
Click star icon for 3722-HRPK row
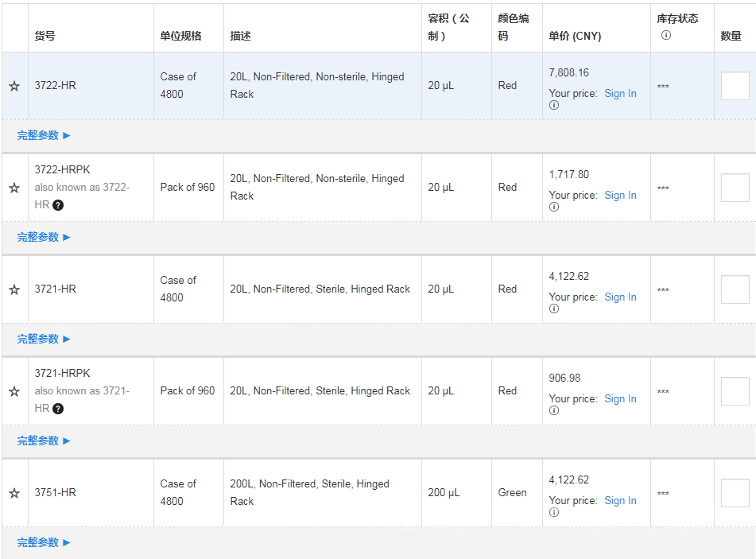pos(14,188)
